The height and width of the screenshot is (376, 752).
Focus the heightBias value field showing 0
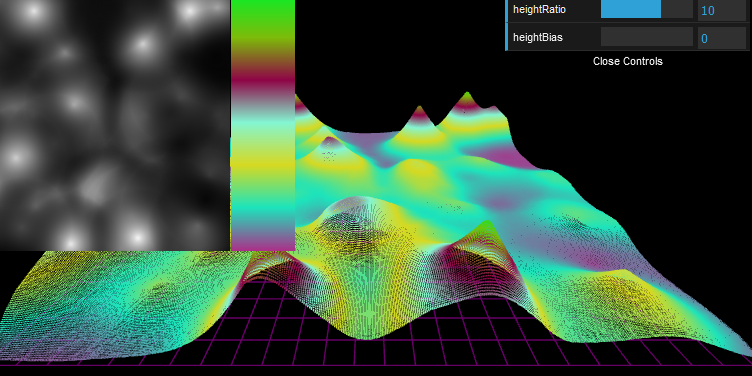pyautogui.click(x=721, y=38)
